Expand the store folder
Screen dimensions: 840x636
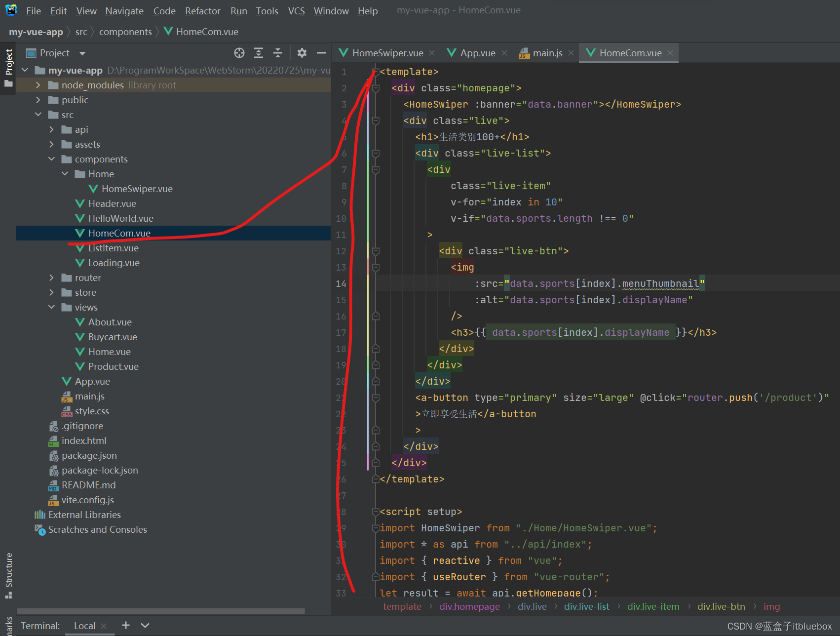51,292
